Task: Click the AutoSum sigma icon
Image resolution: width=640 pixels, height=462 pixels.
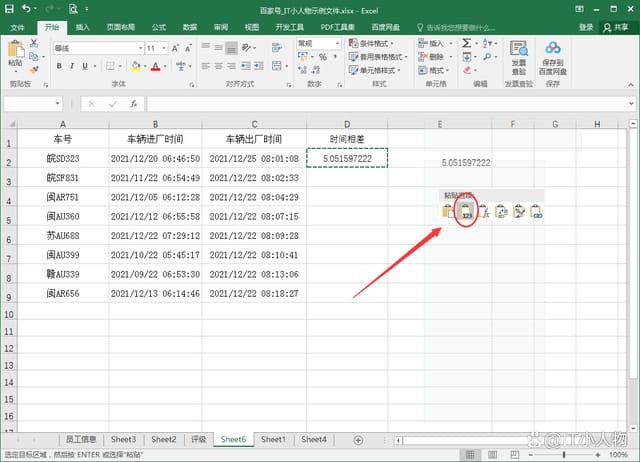Action: click(467, 44)
